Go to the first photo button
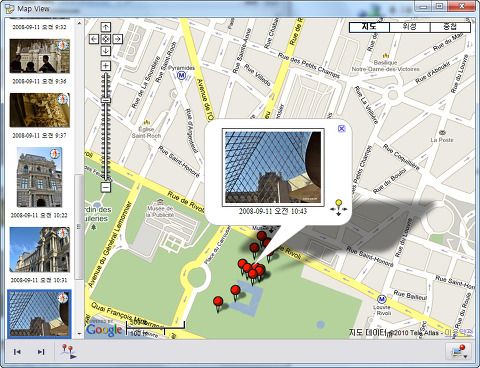480x368 pixels. (x=17, y=352)
